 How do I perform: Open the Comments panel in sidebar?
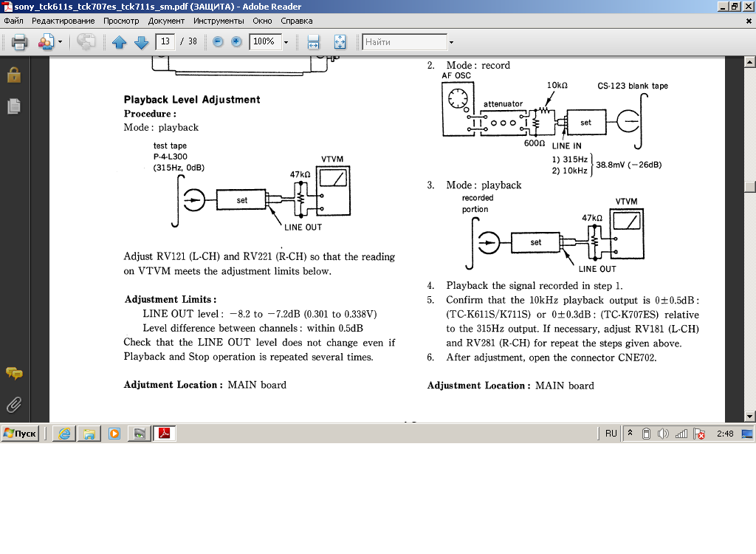click(x=13, y=374)
